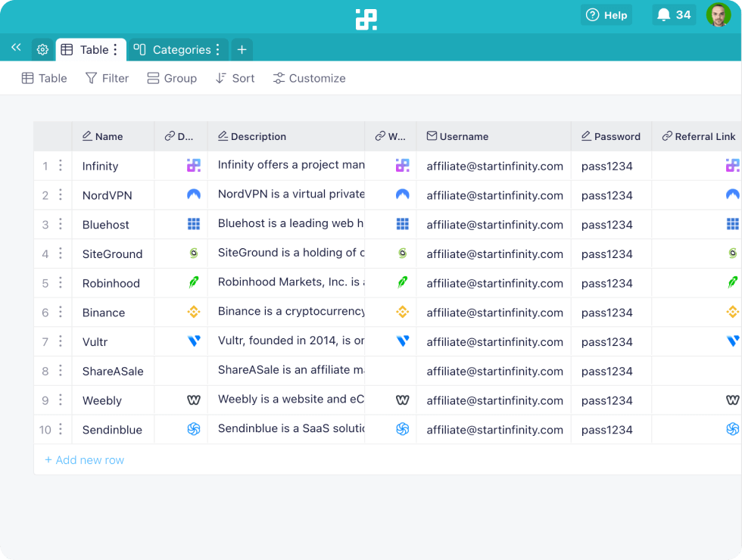Click Robinhood icon in W... column
The width and height of the screenshot is (742, 560).
[x=402, y=282]
